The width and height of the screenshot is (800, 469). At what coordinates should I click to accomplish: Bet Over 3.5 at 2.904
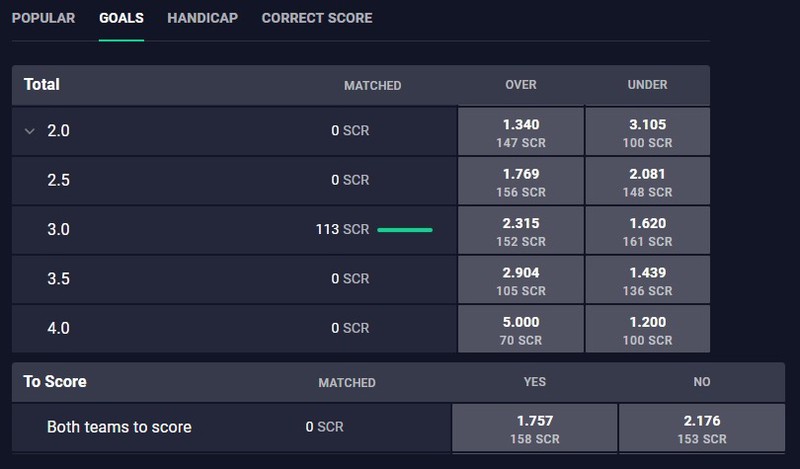click(x=520, y=280)
